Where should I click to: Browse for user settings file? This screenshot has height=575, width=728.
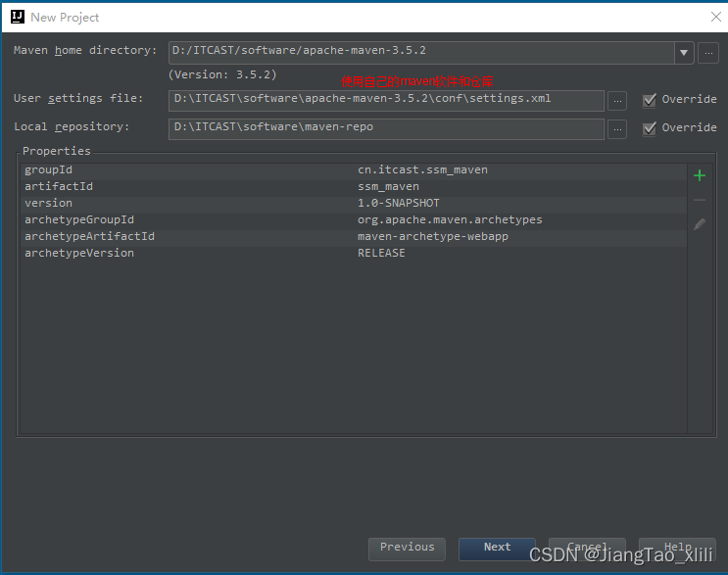coord(617,101)
